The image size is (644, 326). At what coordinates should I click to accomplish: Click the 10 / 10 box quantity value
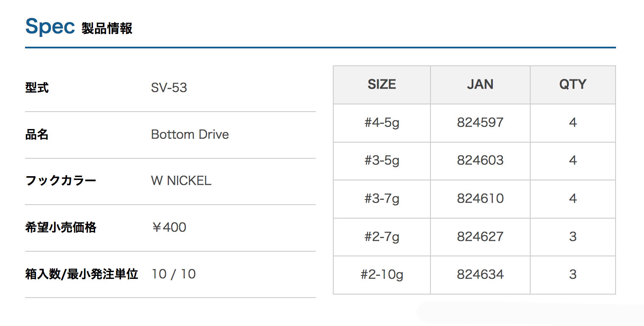[174, 274]
